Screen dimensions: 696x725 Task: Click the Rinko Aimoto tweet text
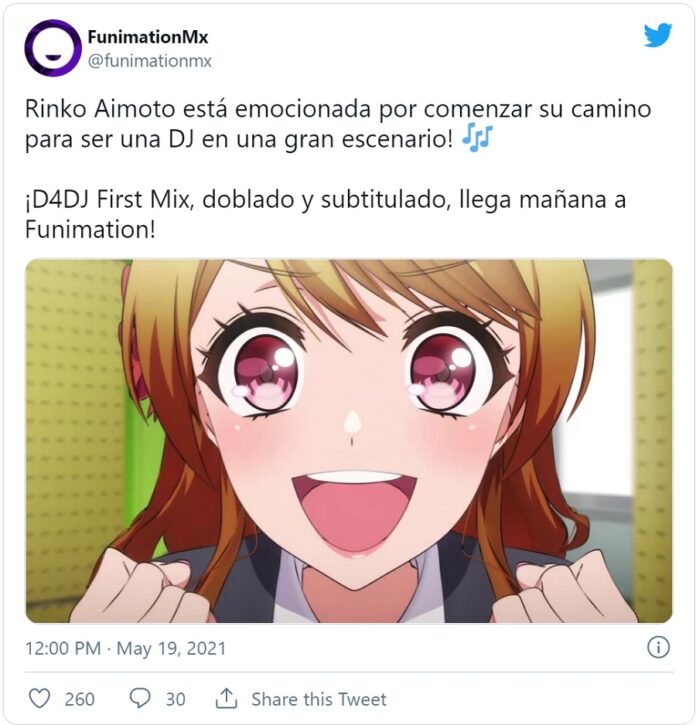pyautogui.click(x=338, y=123)
